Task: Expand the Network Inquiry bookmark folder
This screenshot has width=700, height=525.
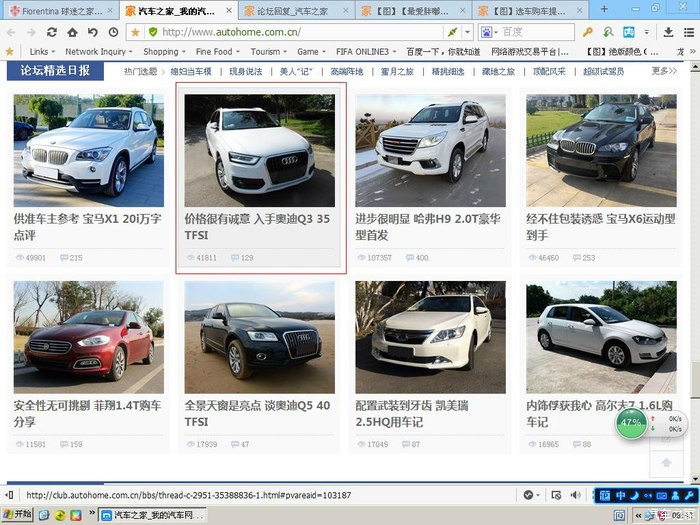Action: pyautogui.click(x=100, y=51)
